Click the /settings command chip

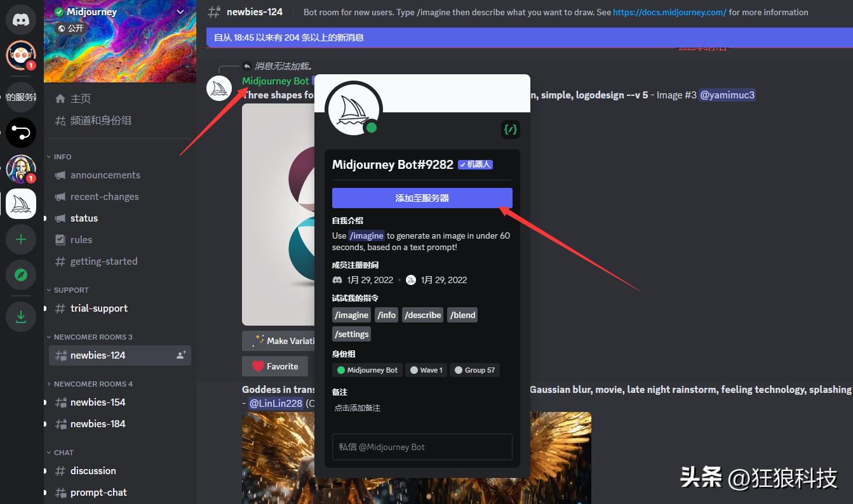click(x=351, y=334)
